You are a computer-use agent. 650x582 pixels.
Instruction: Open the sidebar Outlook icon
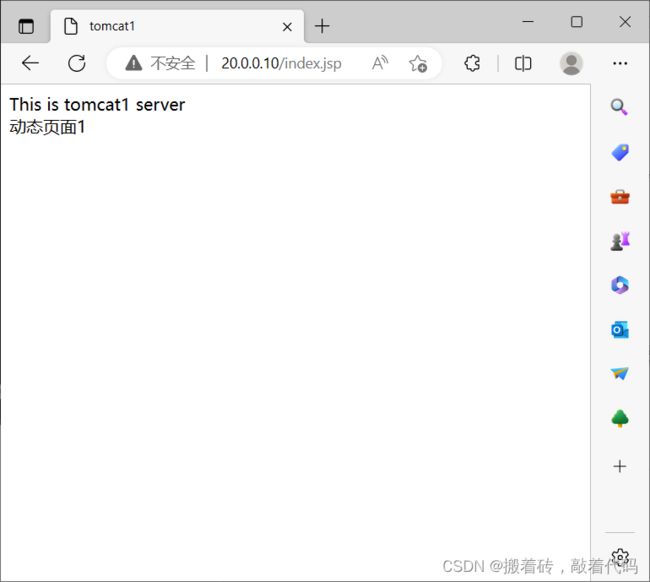(x=620, y=330)
